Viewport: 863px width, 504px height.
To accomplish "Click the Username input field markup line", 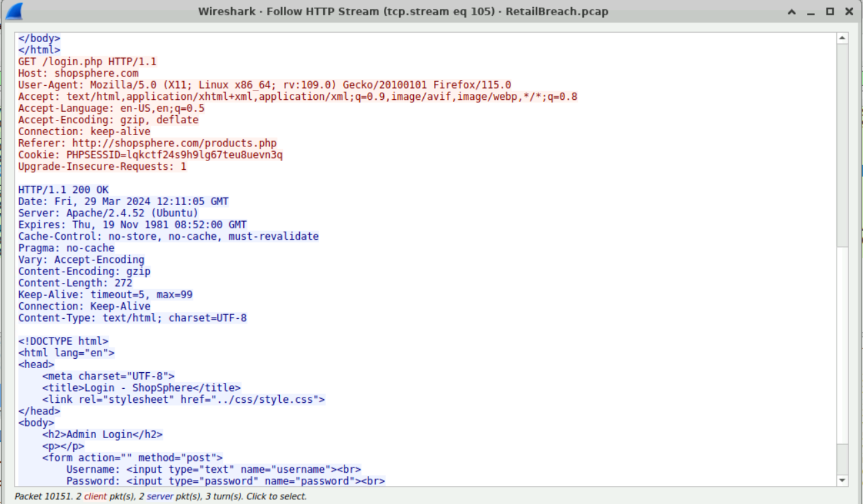I will [x=213, y=469].
